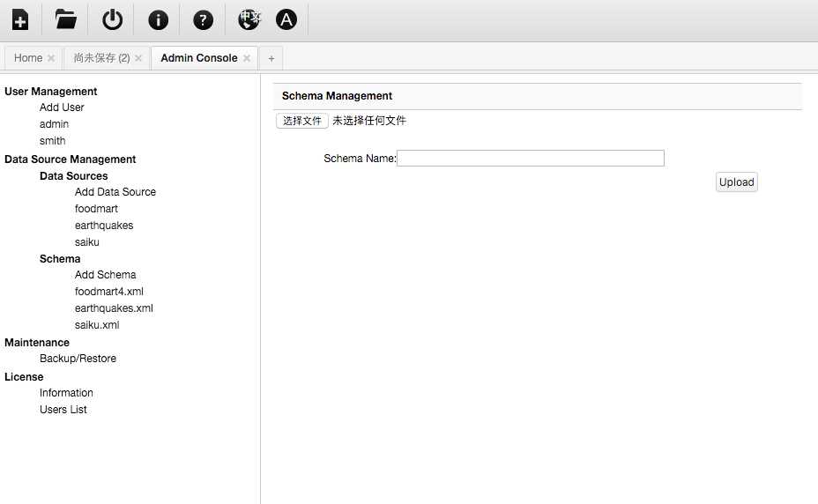Focus the Schema Name input field

click(x=531, y=158)
